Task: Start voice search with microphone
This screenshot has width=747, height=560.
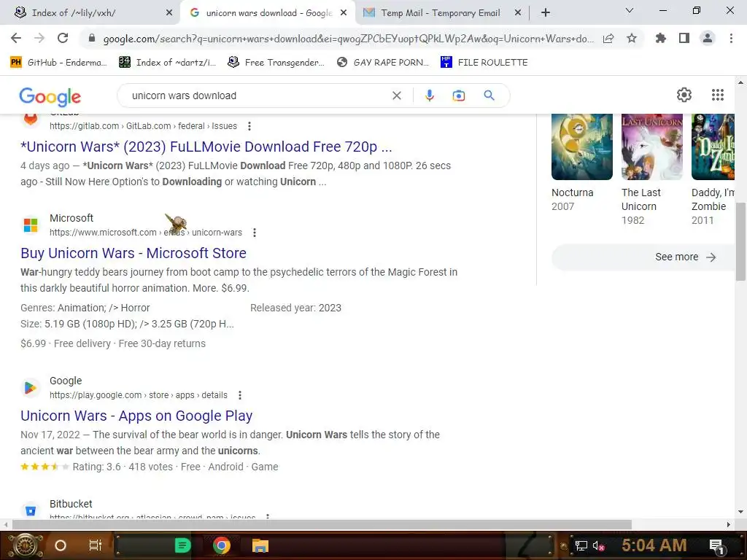Action: tap(429, 96)
